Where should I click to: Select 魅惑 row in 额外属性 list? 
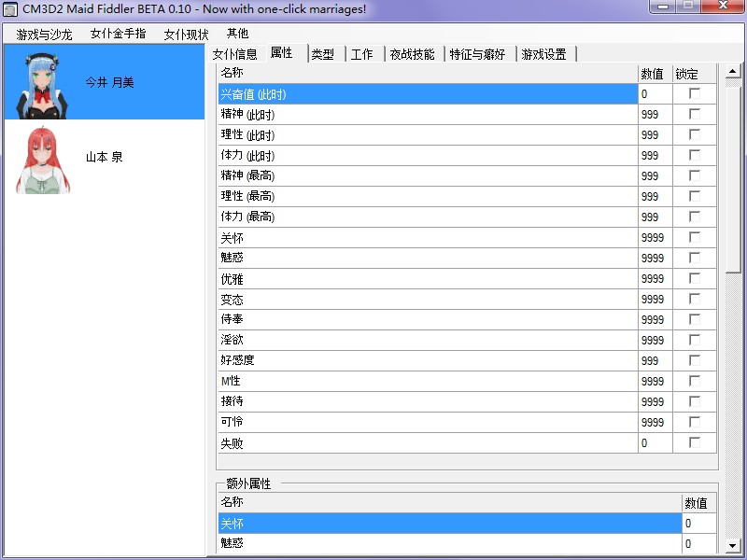point(450,543)
